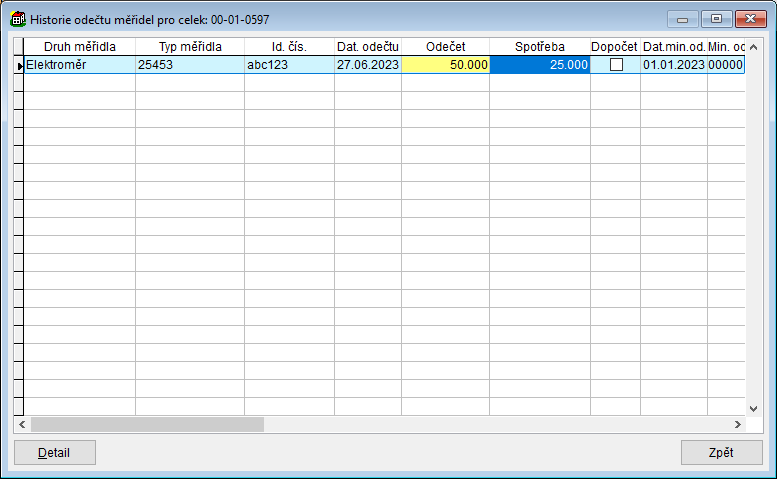
Task: Select the Spotřeba cell showing 25.000
Action: coord(540,65)
